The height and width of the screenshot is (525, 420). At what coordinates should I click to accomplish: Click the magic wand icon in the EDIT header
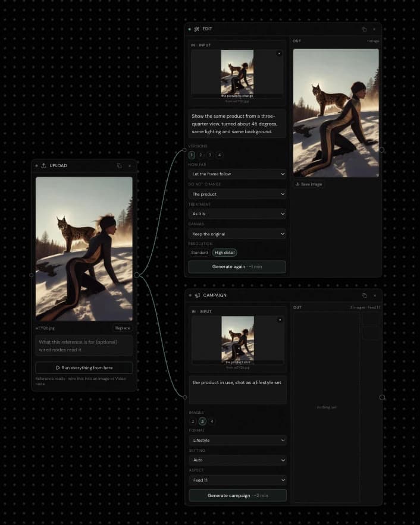click(196, 29)
